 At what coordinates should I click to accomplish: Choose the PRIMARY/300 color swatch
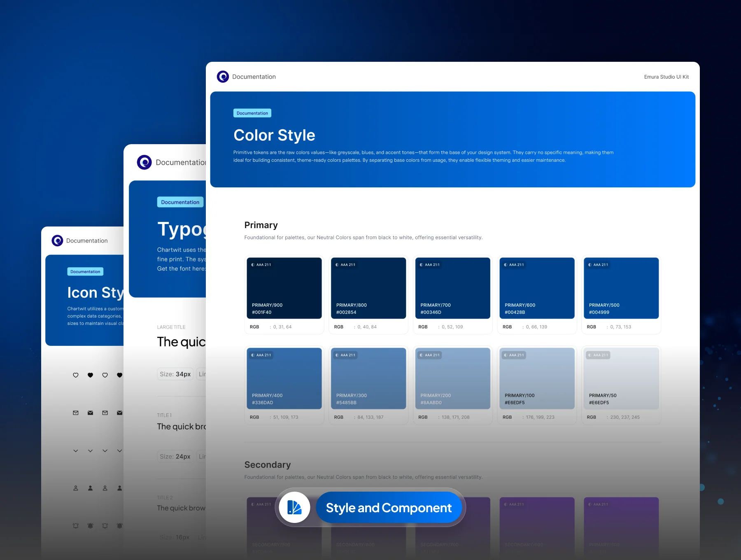368,378
